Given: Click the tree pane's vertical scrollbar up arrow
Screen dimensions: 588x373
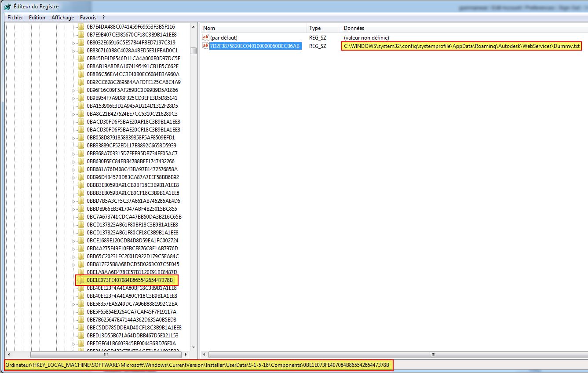Looking at the screenshot, I should (194, 27).
